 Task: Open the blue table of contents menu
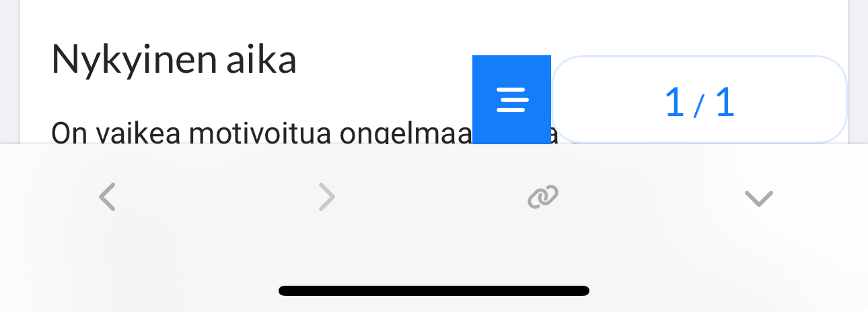(511, 100)
